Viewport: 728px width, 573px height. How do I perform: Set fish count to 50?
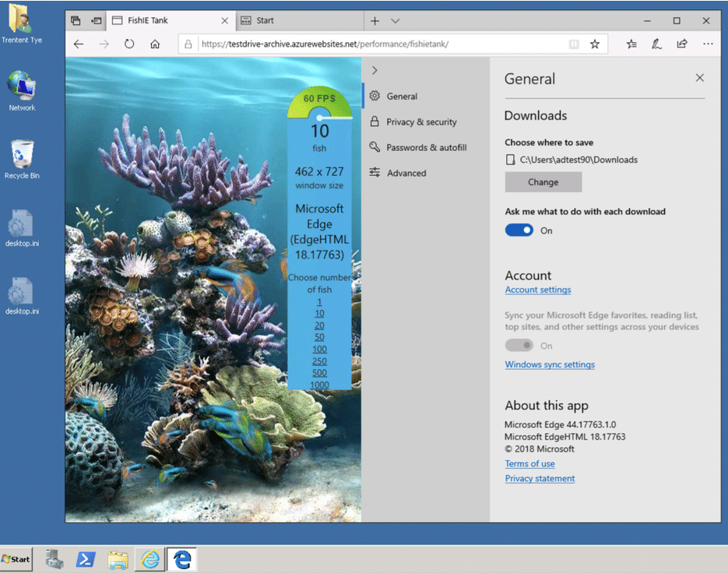pos(319,337)
